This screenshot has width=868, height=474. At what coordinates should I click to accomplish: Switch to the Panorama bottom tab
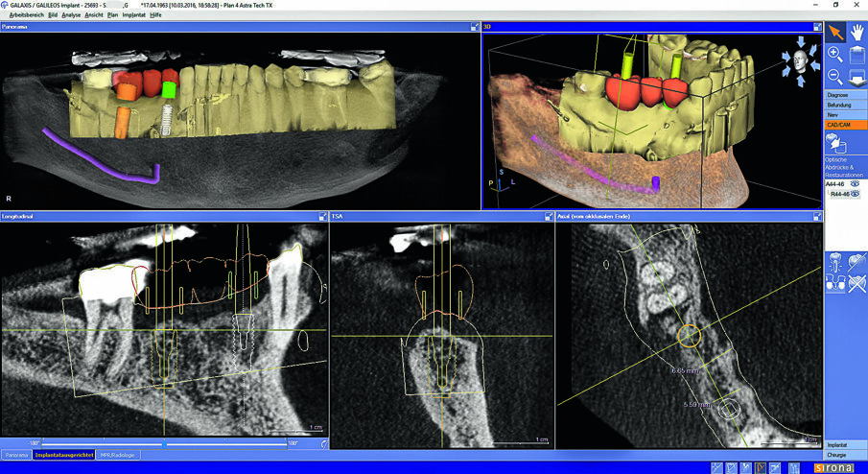click(x=16, y=455)
